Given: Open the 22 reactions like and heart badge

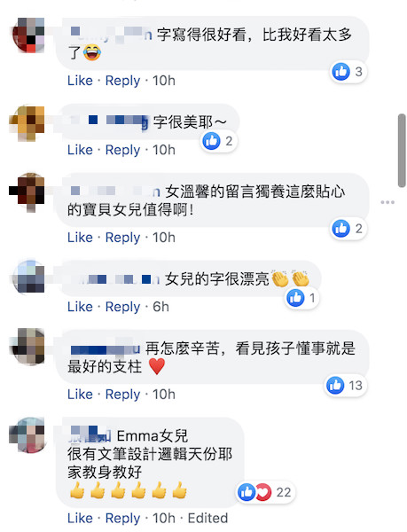Looking at the screenshot, I should [x=265, y=492].
